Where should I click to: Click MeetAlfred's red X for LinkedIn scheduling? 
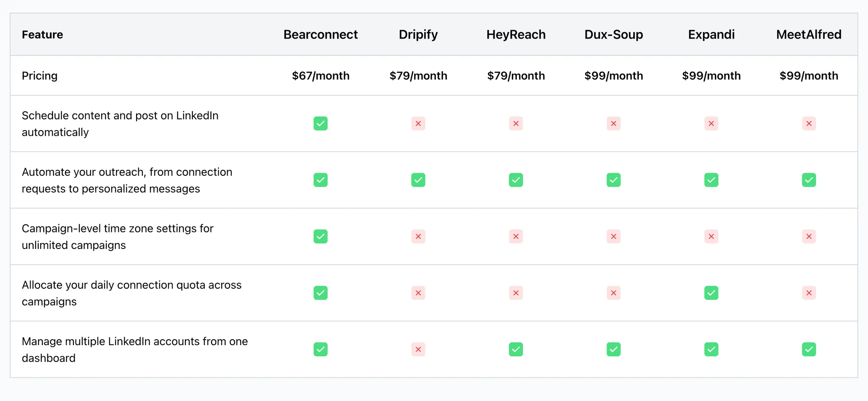809,124
